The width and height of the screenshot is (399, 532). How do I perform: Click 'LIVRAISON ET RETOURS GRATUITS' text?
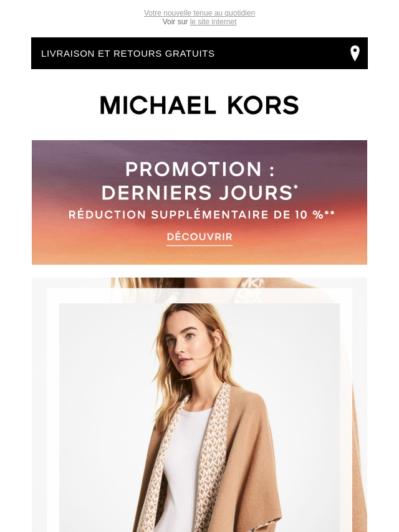tap(128, 54)
